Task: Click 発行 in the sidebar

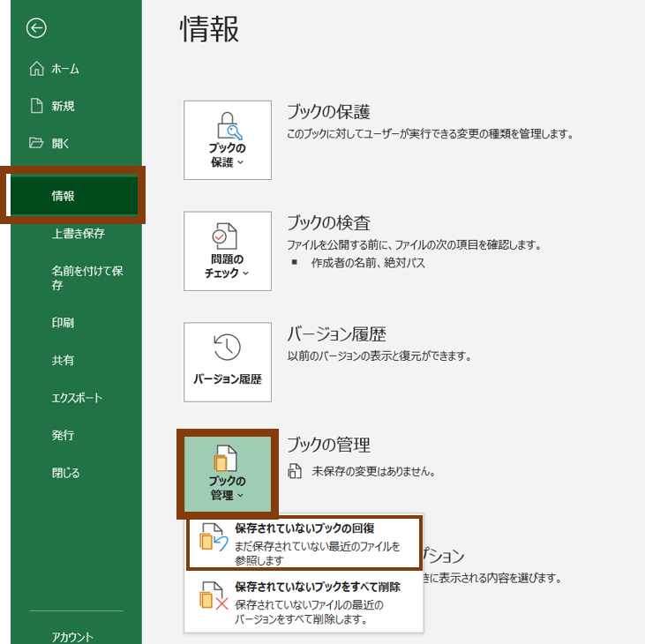Action: tap(63, 435)
